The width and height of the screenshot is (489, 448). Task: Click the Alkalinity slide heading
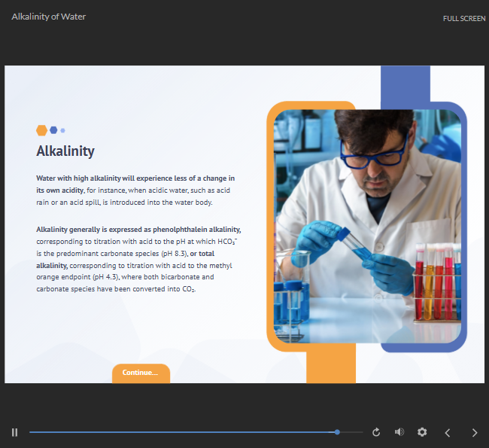(x=65, y=151)
